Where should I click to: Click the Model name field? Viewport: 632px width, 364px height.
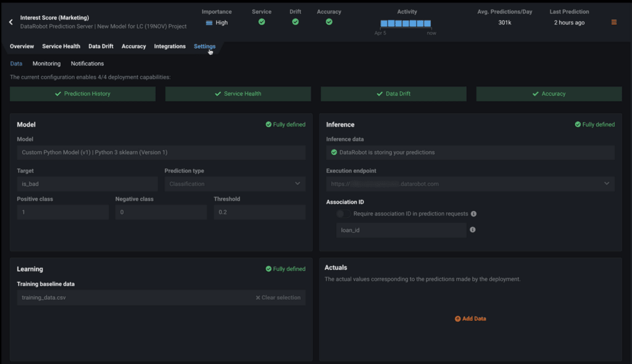coord(161,152)
